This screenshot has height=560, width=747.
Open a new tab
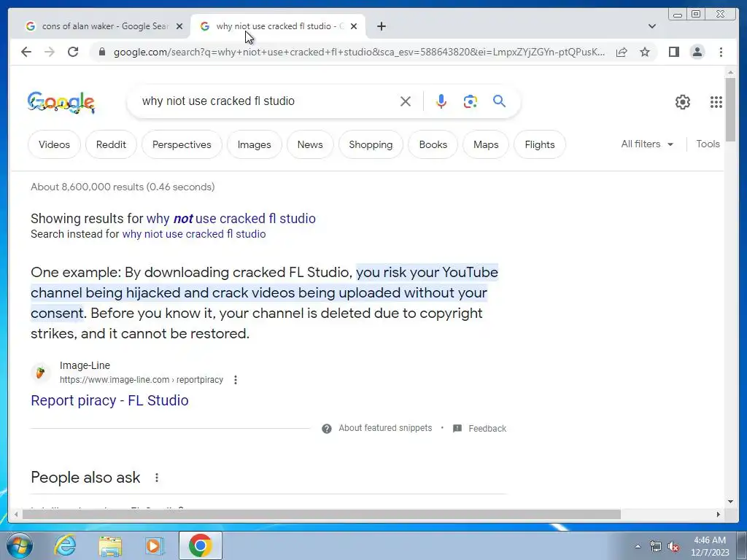381,26
